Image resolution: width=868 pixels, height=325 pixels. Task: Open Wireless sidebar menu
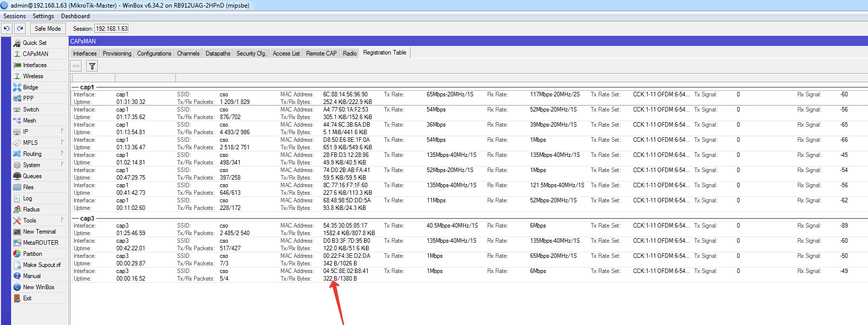click(33, 76)
